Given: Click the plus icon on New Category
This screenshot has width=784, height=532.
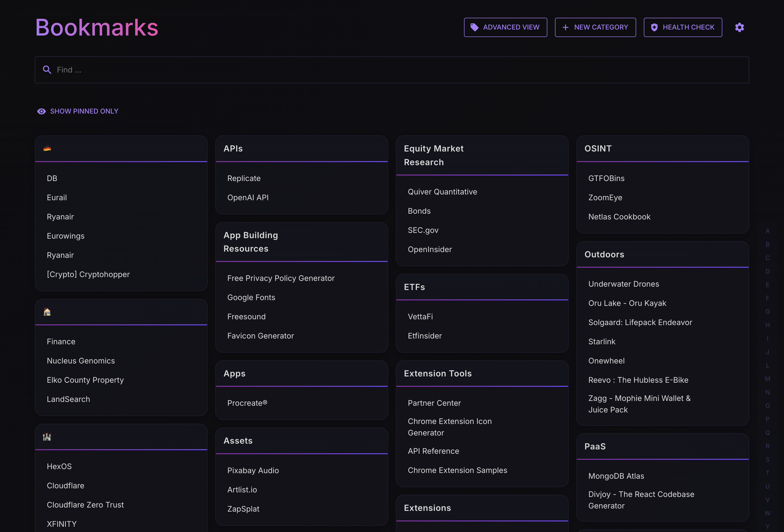Looking at the screenshot, I should 565,27.
